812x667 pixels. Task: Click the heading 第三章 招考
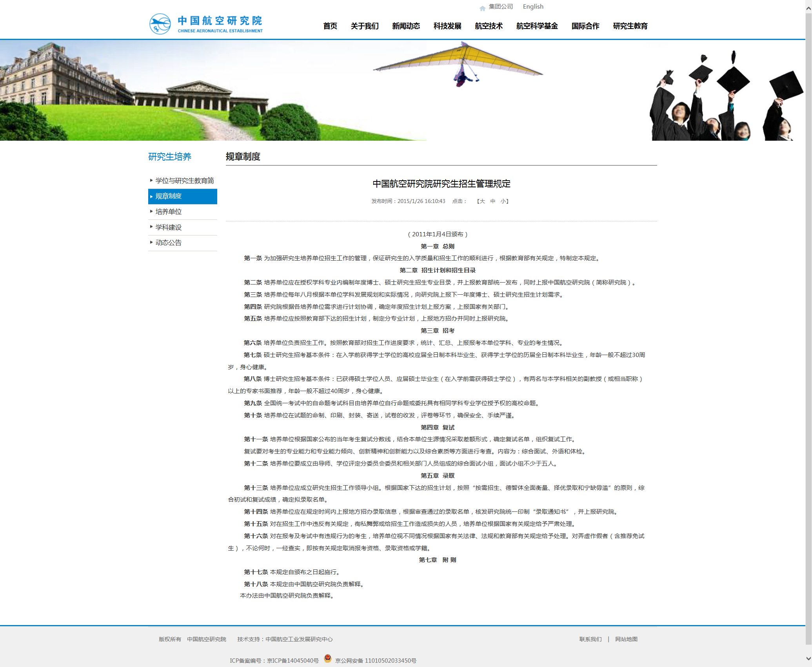438,331
